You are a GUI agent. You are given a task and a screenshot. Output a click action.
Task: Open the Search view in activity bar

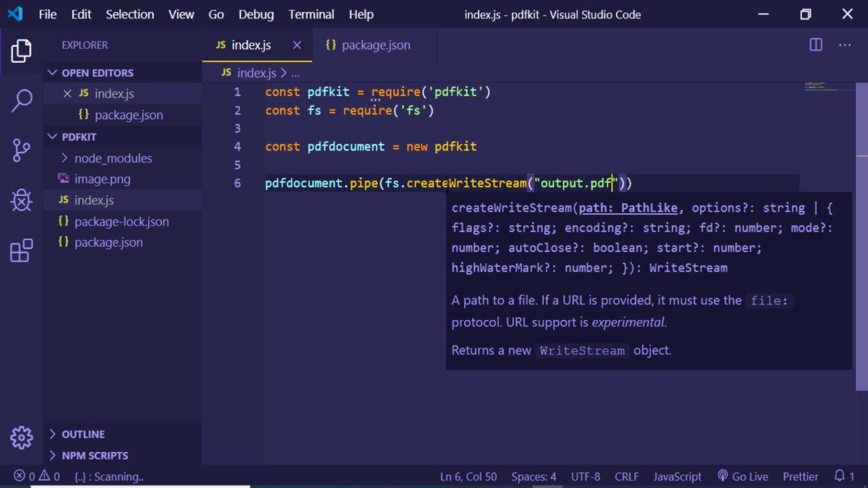coord(22,100)
